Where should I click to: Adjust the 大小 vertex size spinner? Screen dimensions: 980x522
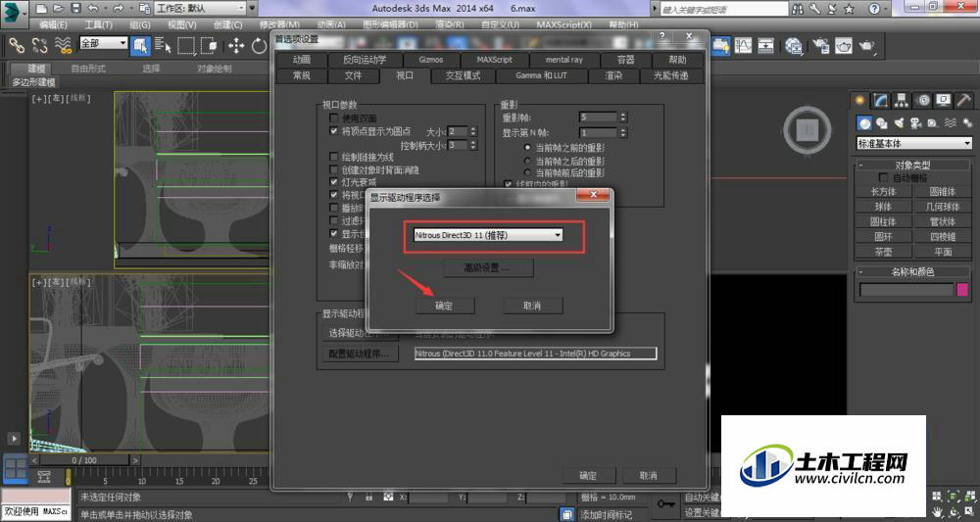tap(473, 132)
